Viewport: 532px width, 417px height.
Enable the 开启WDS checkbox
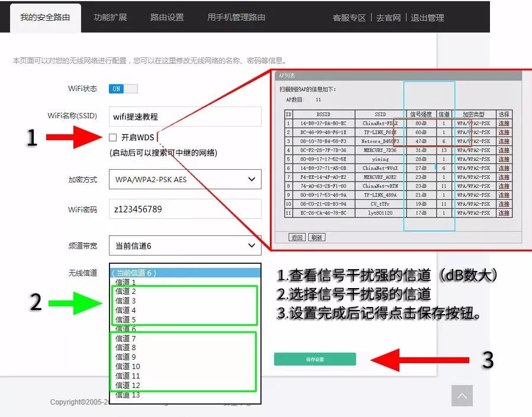[112, 136]
